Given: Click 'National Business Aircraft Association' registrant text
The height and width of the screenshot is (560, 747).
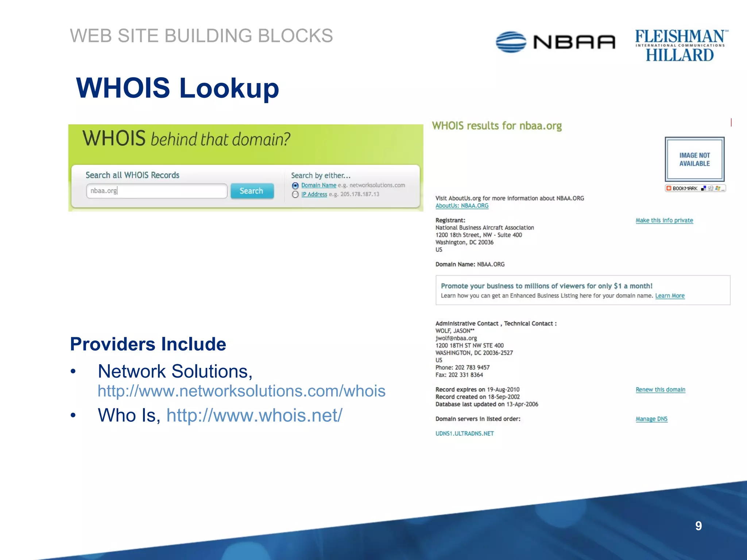Looking at the screenshot, I should click(484, 227).
